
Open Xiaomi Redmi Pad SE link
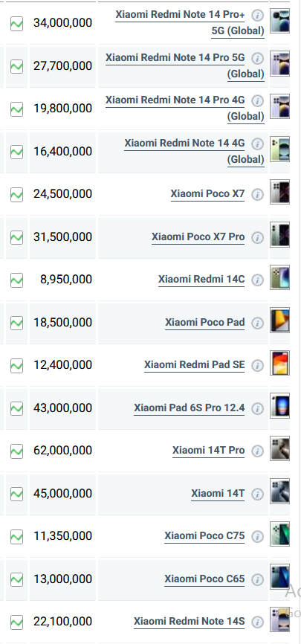[x=194, y=364]
